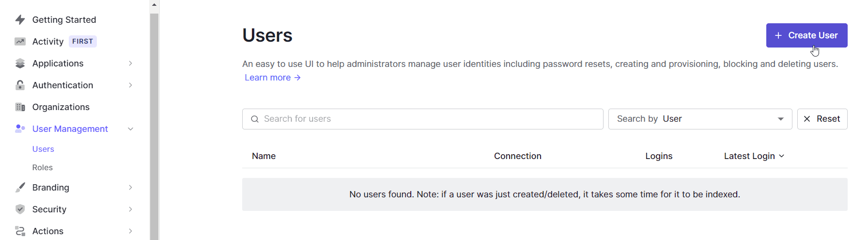The height and width of the screenshot is (240, 868).
Task: Expand the Security submenu chevron
Action: (130, 209)
